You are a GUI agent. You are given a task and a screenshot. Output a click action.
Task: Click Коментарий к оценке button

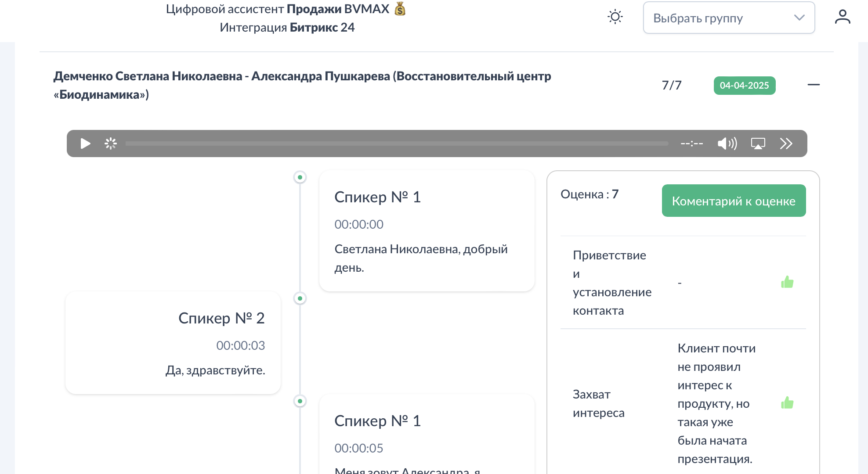(734, 201)
